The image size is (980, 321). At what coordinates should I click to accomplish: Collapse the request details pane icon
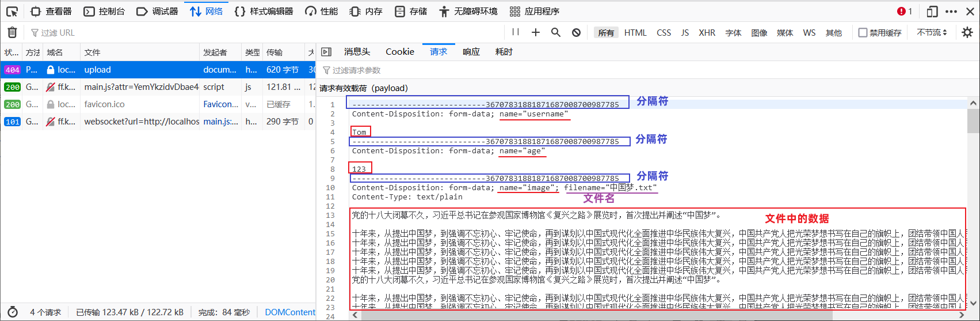(x=326, y=52)
